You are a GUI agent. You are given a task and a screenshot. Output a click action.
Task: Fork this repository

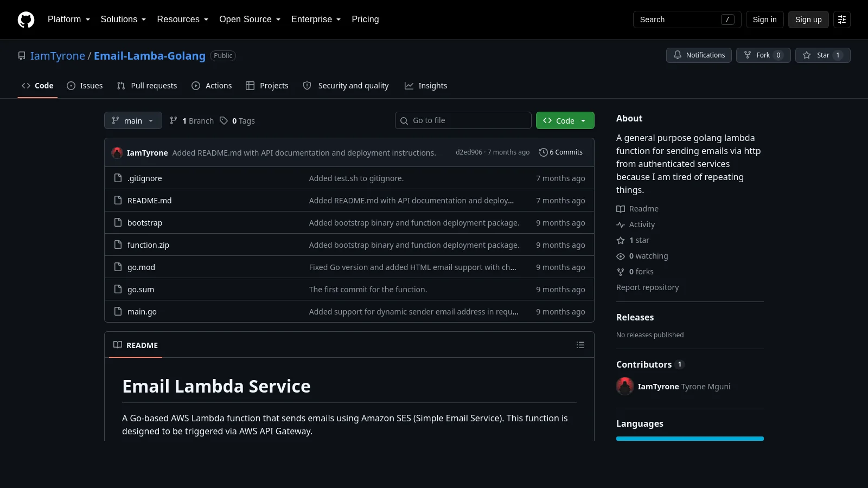763,55
